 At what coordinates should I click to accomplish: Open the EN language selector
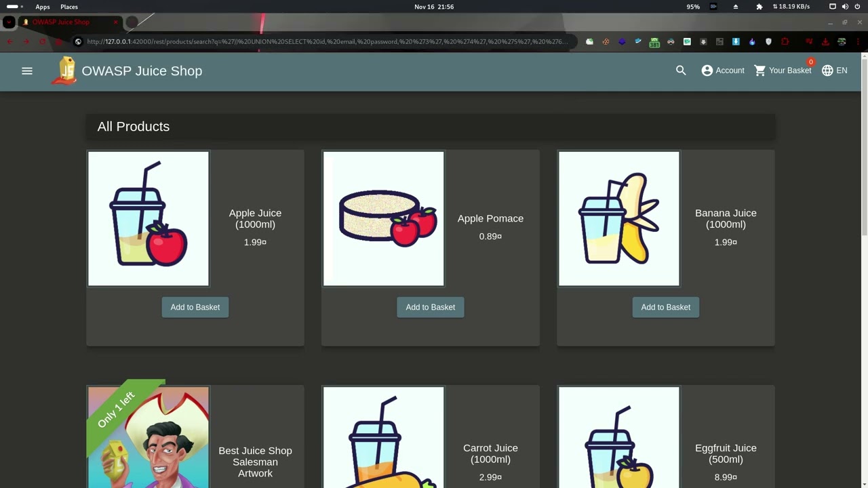tap(835, 70)
